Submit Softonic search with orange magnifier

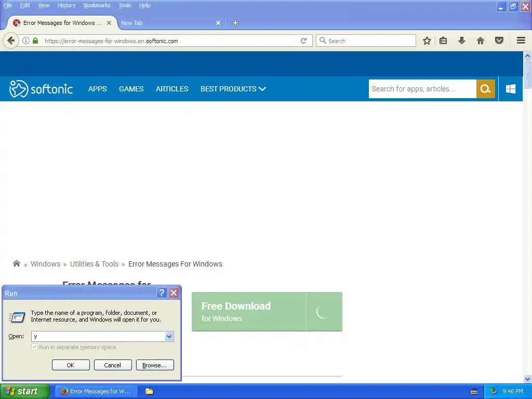click(x=486, y=89)
